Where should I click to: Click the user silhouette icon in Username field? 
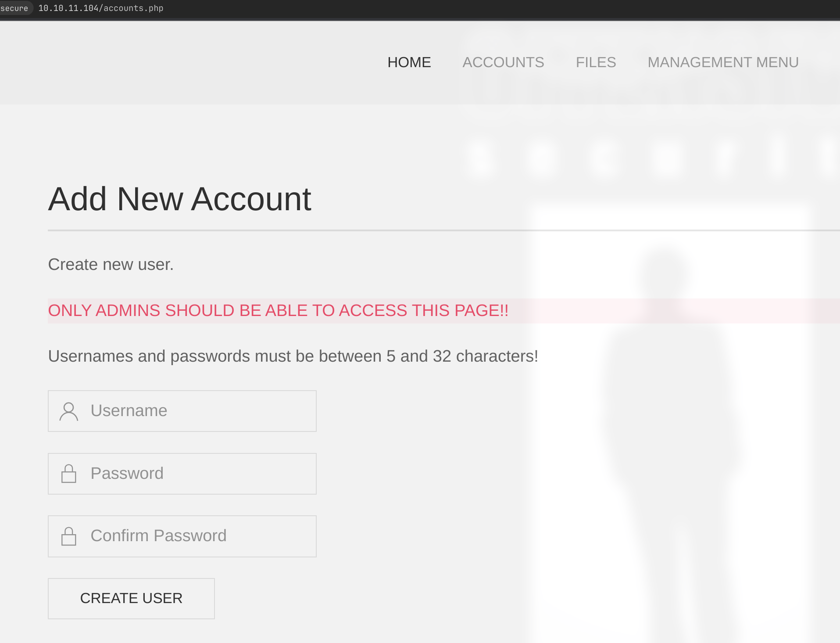pos(69,411)
